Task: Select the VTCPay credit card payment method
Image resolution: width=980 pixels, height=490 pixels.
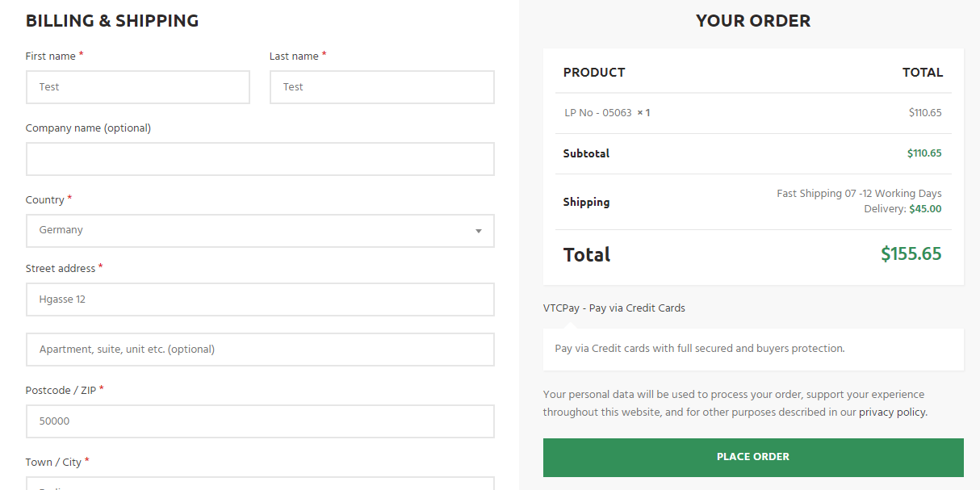Action: point(614,308)
